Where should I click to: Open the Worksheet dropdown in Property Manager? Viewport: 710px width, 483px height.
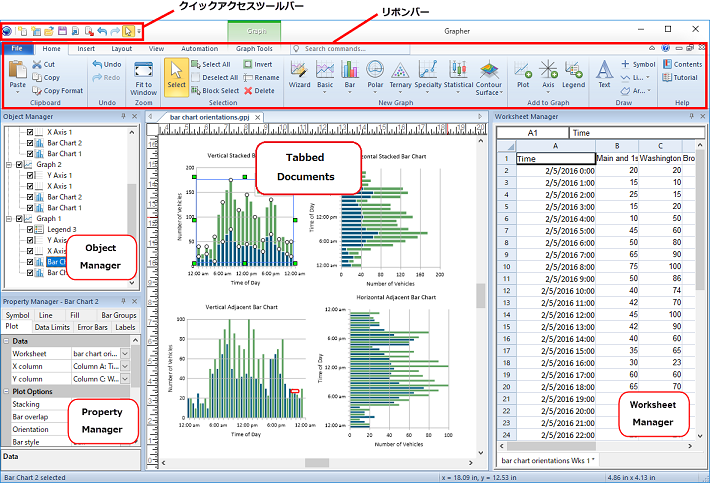point(125,354)
